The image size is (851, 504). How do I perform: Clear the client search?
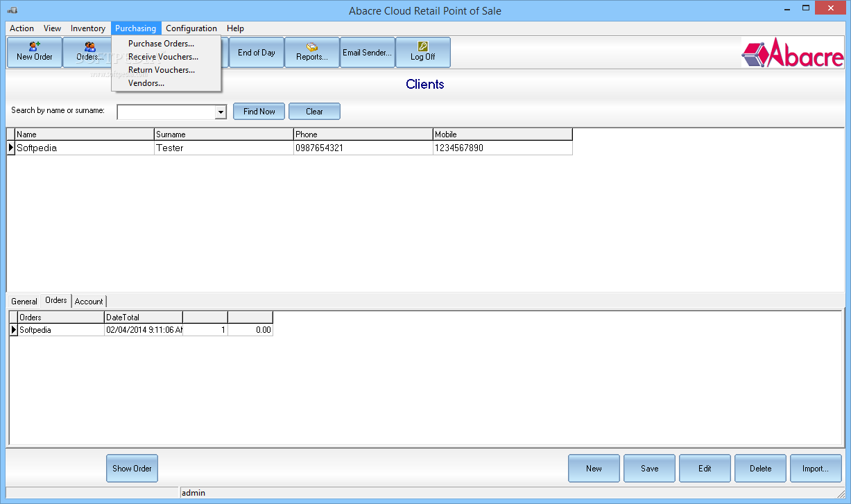pyautogui.click(x=314, y=112)
